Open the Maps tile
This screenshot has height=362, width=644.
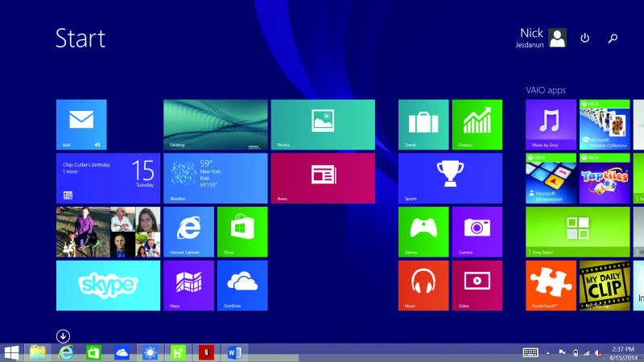(188, 286)
